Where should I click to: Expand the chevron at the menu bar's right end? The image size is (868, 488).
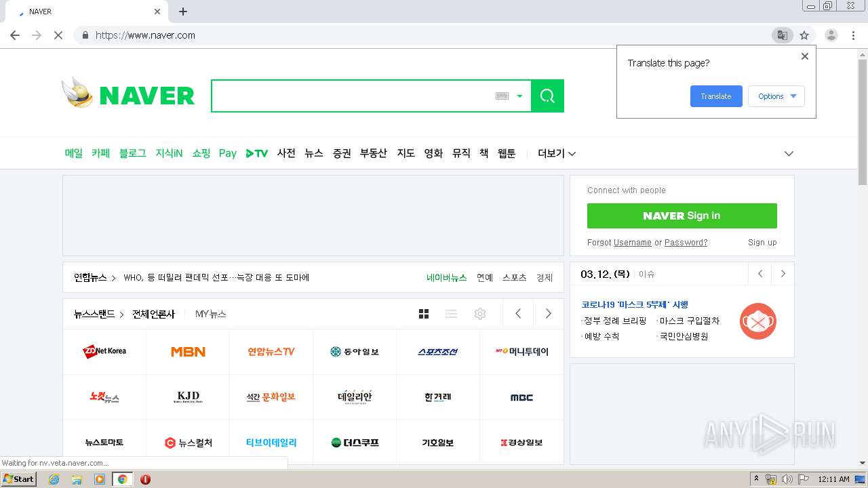coord(789,154)
